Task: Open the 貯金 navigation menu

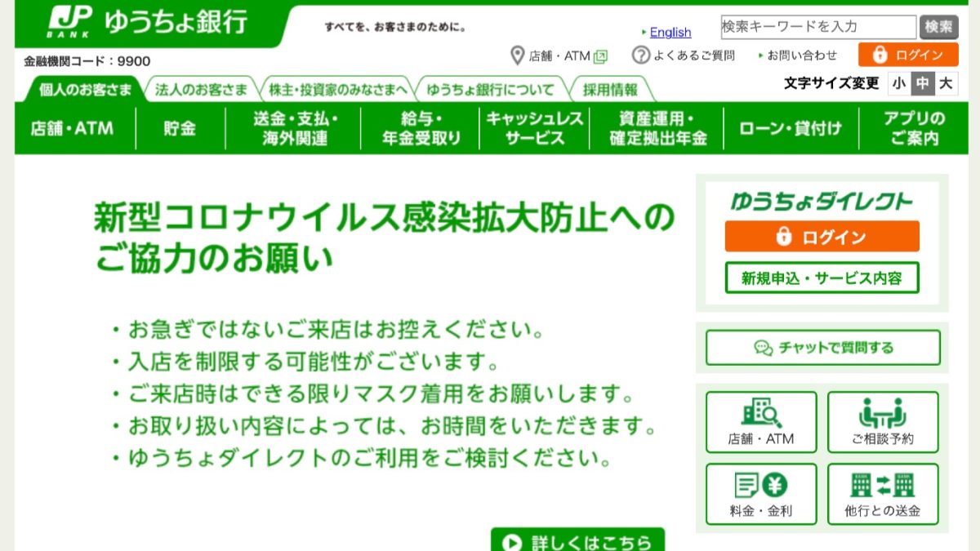Action: pos(179,128)
